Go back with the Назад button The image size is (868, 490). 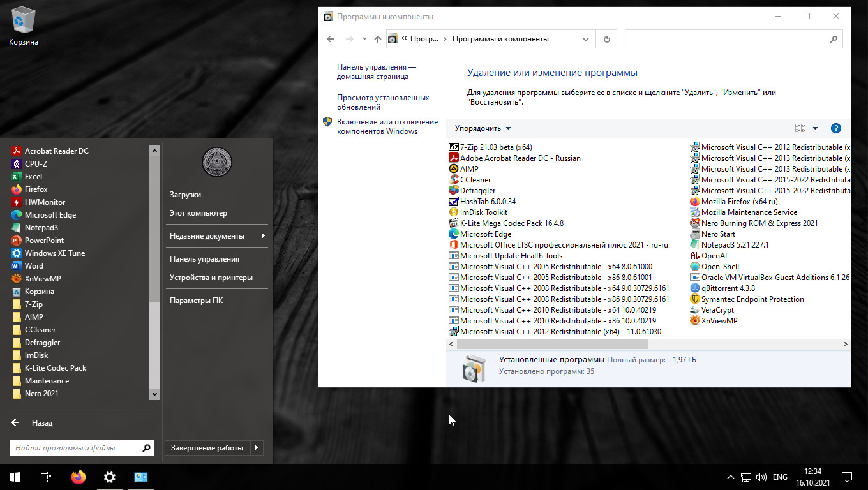click(x=32, y=423)
